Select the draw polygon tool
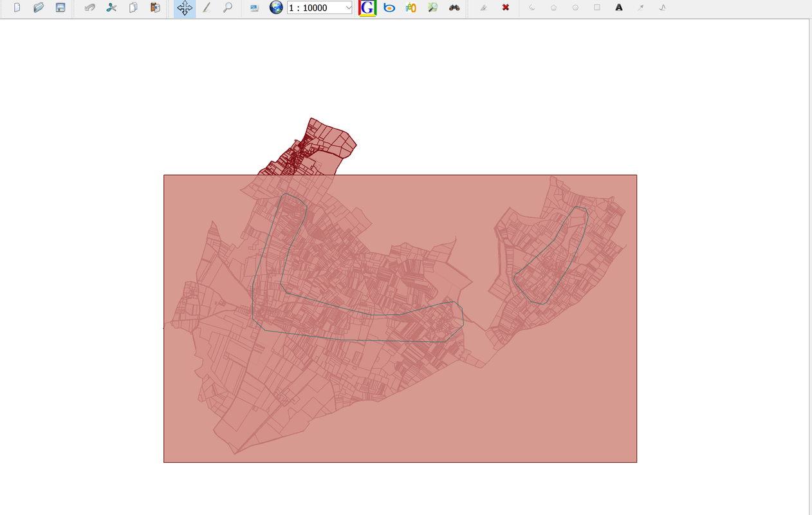Screen dimensions: 812x515 554,8
